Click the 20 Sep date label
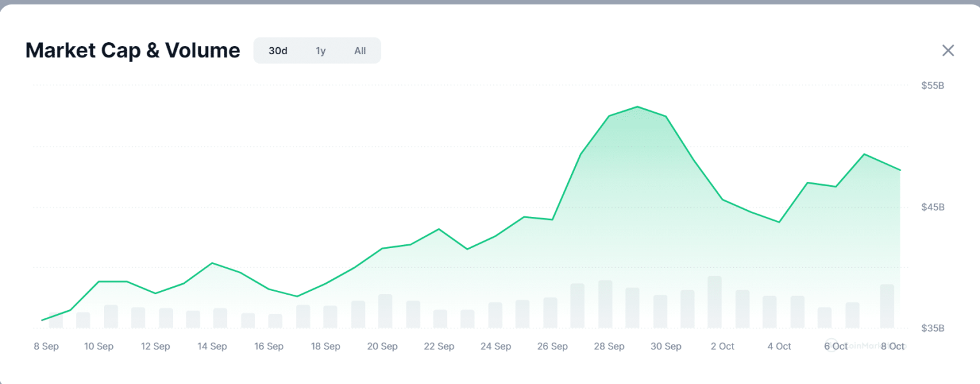 pos(382,346)
